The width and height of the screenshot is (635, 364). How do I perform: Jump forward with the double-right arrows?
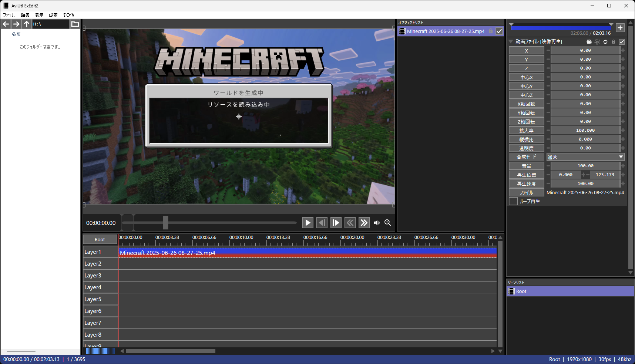coord(364,223)
